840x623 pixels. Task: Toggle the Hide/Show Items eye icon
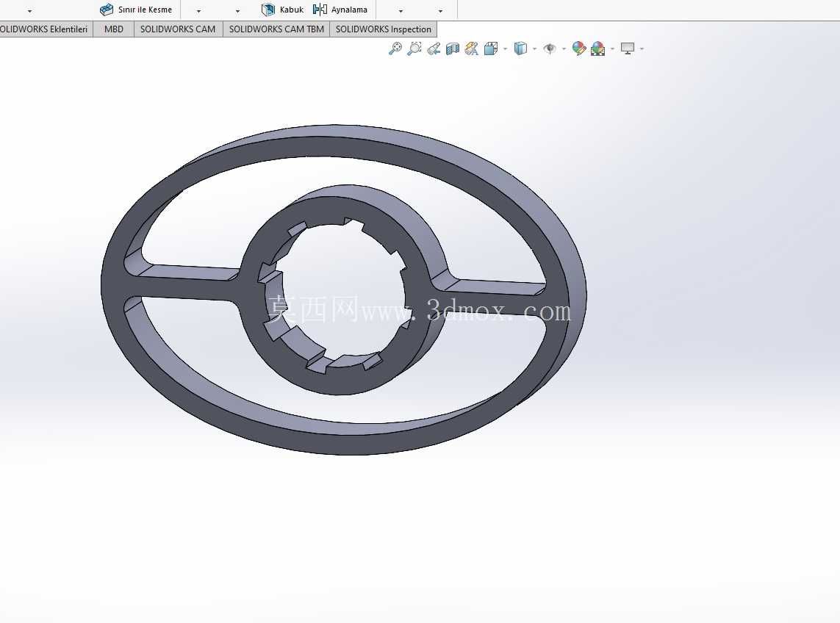550,48
